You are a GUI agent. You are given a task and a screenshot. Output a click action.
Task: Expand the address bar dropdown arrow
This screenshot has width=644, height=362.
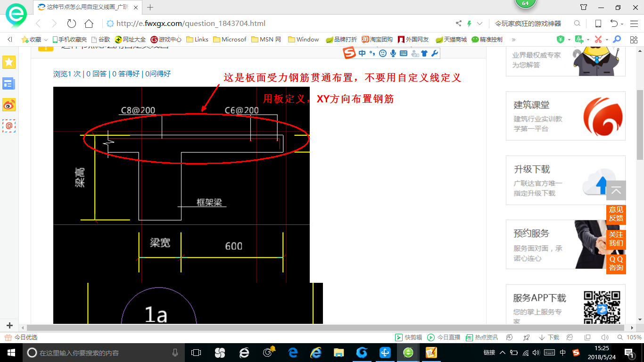[480, 24]
